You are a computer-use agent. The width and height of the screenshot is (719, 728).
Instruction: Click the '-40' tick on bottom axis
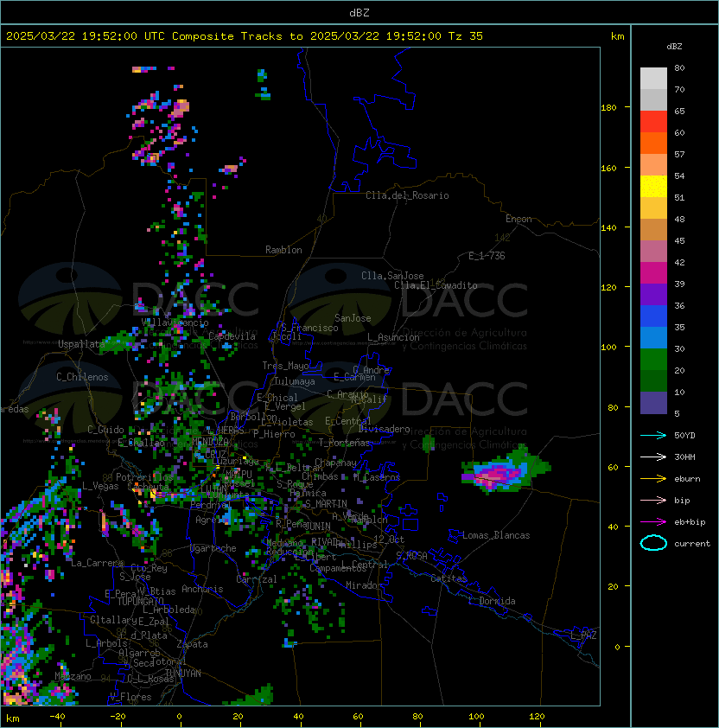pos(57,717)
